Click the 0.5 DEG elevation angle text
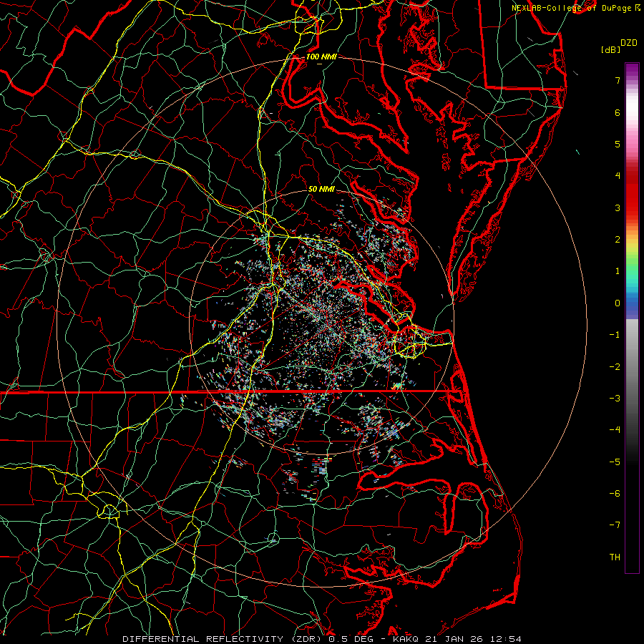The image size is (644, 644). (353, 639)
